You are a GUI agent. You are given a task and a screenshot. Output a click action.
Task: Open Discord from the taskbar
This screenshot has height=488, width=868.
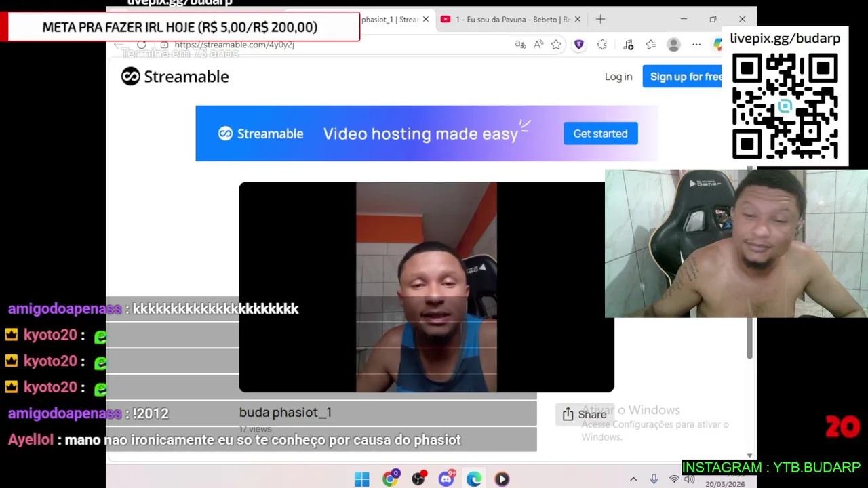pyautogui.click(x=446, y=479)
